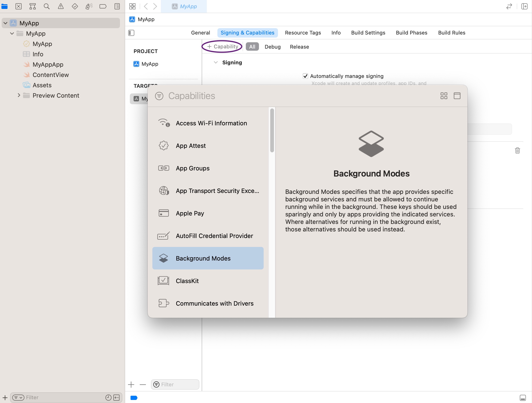Screen dimensions: 532x403
Task: Select the Signing & Capabilities tab
Action: click(x=247, y=33)
